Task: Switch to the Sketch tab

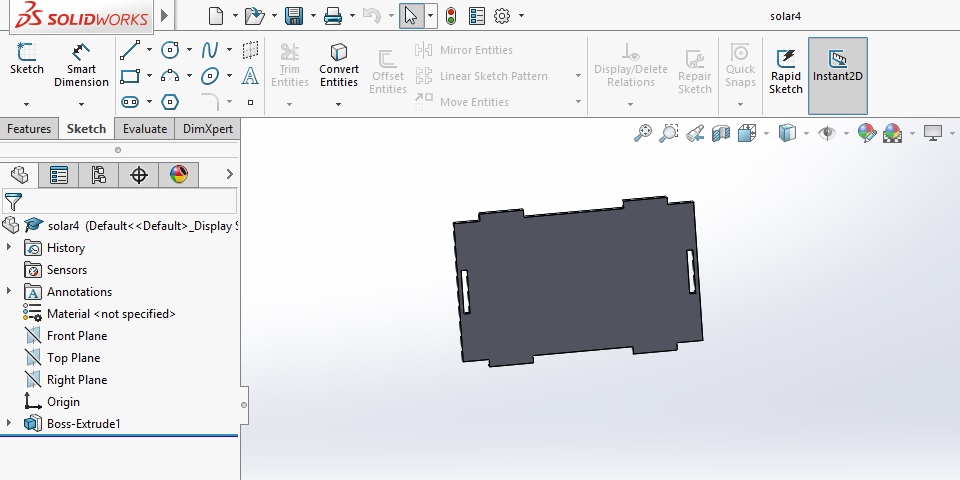Action: click(x=86, y=129)
